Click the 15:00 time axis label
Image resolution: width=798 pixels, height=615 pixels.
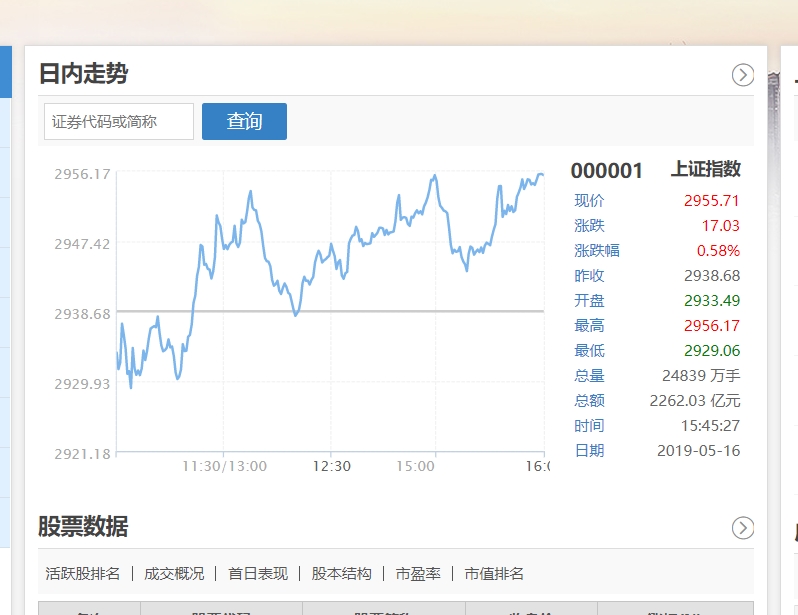click(x=415, y=466)
